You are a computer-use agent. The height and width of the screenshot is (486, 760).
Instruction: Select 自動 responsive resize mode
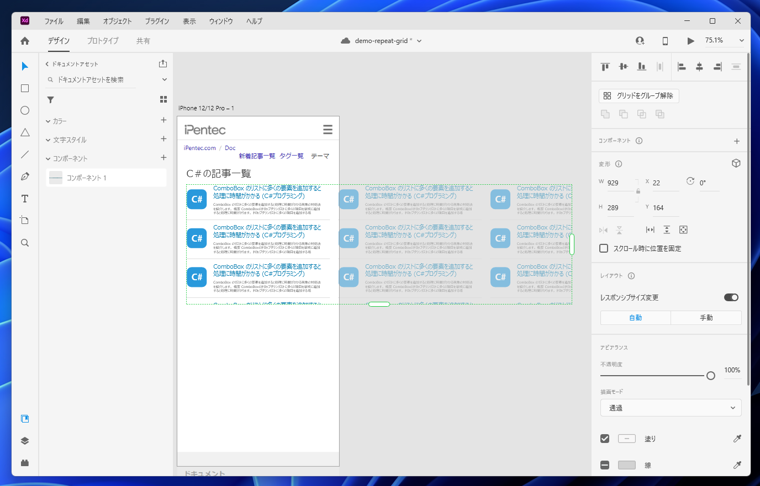tap(635, 317)
